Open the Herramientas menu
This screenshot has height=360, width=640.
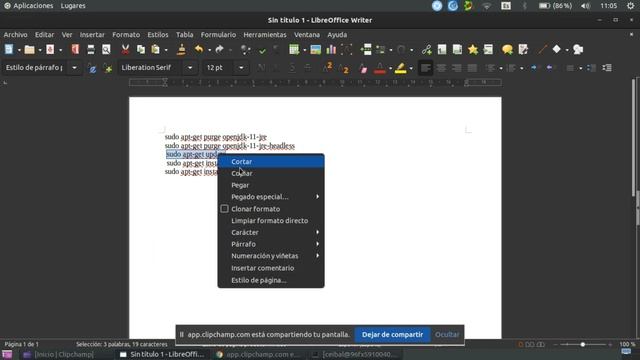click(x=265, y=35)
